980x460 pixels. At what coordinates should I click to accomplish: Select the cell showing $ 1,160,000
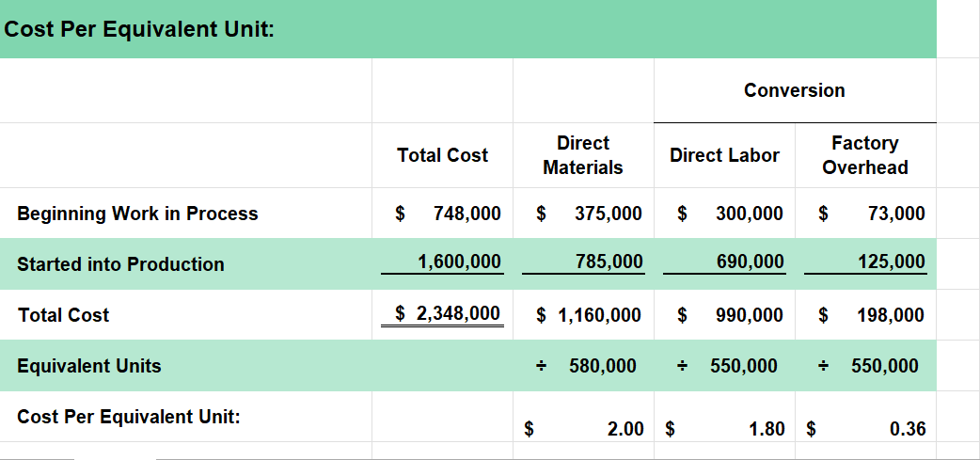[583, 314]
